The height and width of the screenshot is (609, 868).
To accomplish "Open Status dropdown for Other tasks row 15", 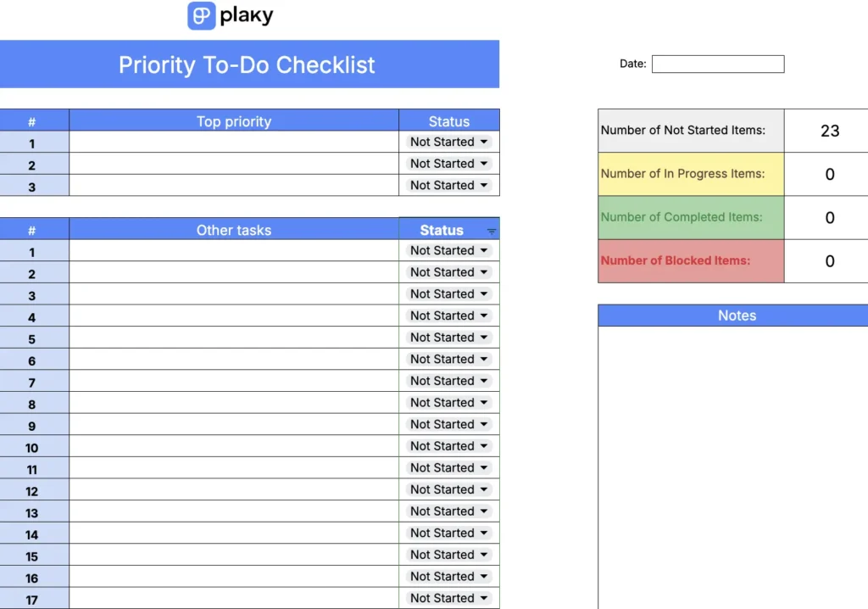I will (449, 555).
